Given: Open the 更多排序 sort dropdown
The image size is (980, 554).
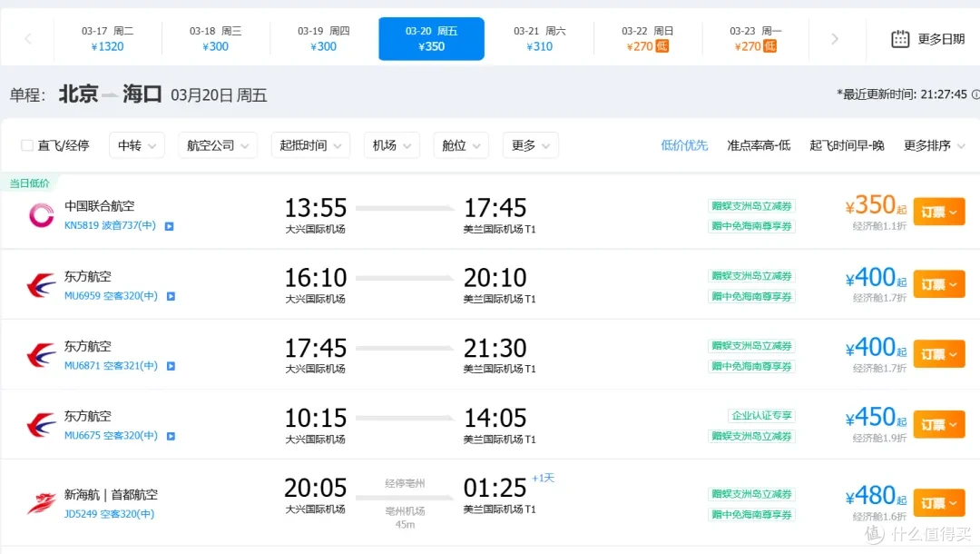Looking at the screenshot, I should coord(934,145).
